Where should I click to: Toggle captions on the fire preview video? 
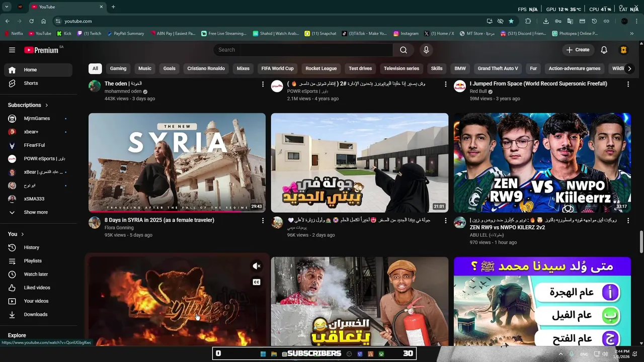pos(257,282)
